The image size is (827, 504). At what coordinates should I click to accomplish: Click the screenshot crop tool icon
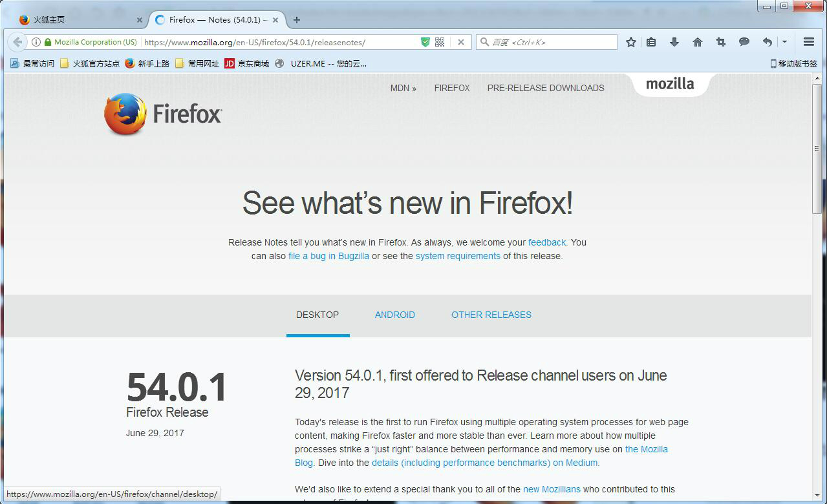721,42
